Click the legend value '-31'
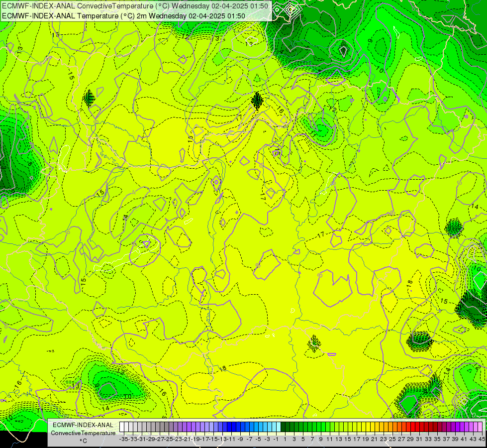This screenshot has width=487, height=448. pyautogui.click(x=142, y=440)
